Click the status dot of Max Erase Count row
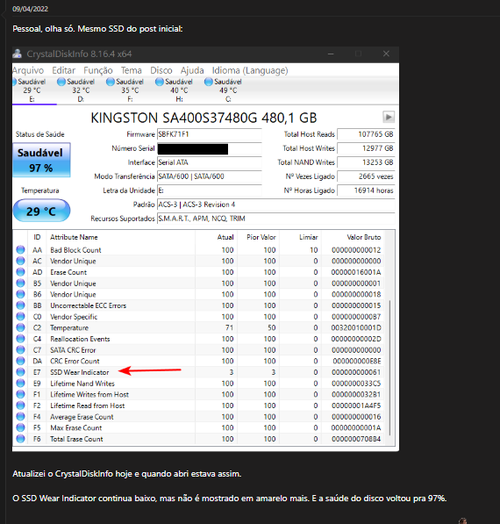The width and height of the screenshot is (500, 524). click(x=20, y=428)
